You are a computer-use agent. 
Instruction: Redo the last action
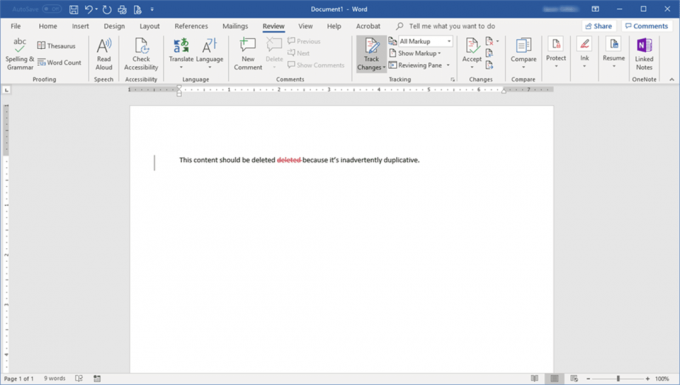[x=107, y=9]
